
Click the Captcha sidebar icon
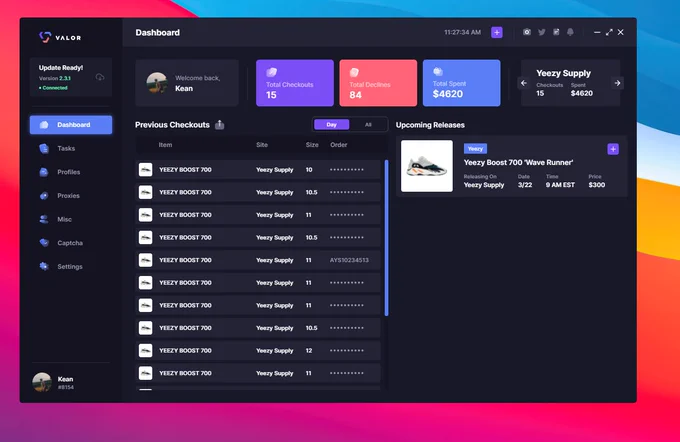coord(44,242)
